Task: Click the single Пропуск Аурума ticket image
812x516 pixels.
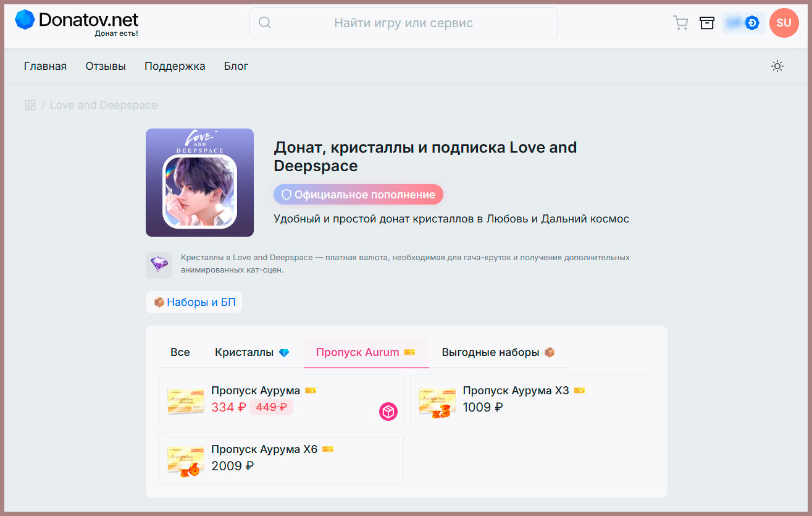Action: (x=185, y=402)
